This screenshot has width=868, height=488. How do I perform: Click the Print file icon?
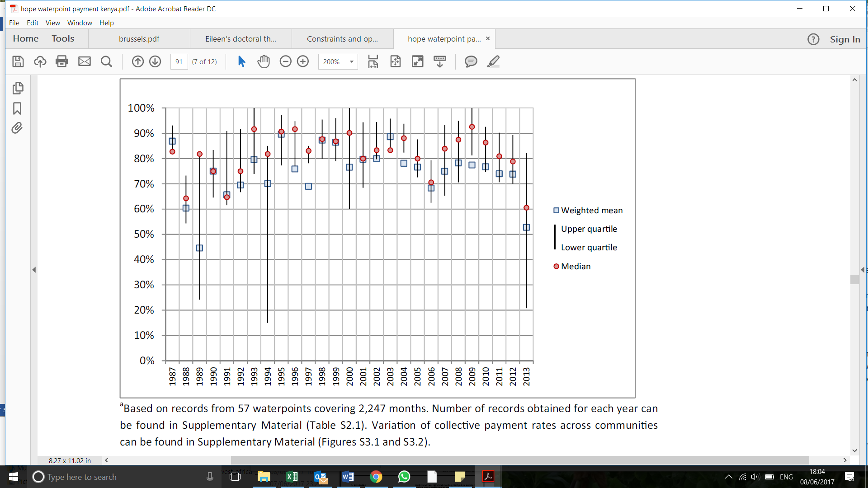(x=62, y=61)
